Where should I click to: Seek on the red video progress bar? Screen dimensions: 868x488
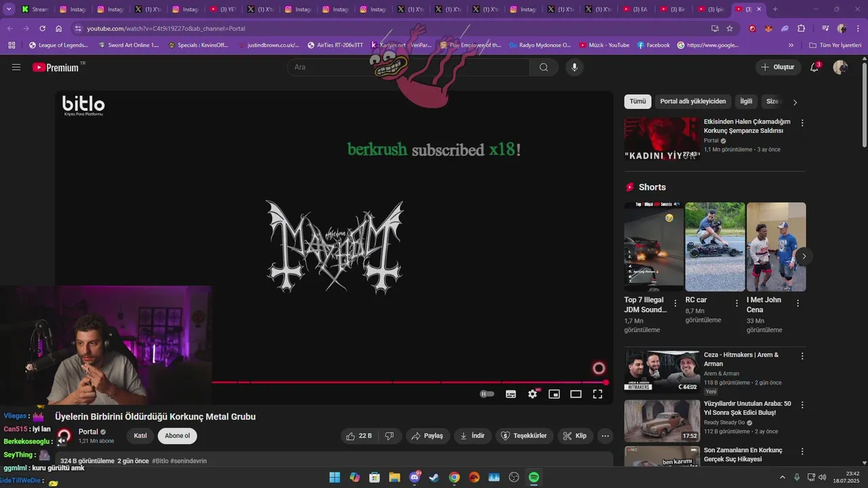pos(409,382)
